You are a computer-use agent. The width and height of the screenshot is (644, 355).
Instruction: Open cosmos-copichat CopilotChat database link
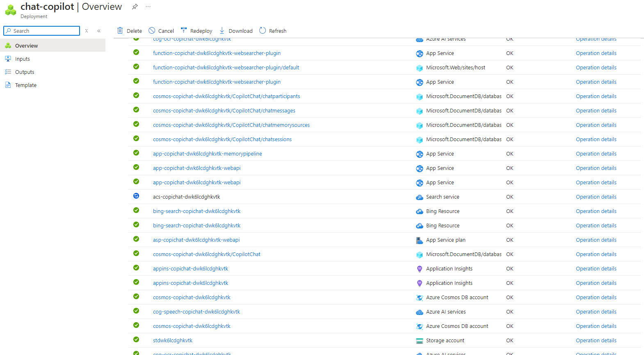207,254
